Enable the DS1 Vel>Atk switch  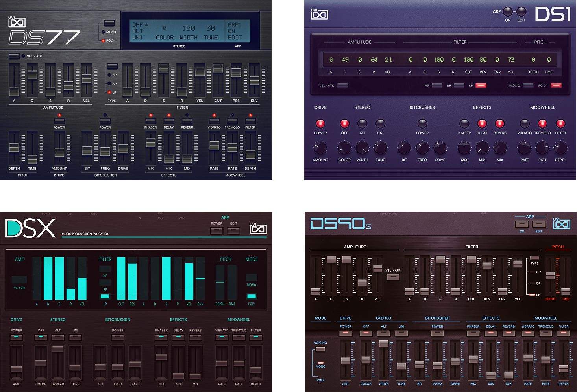pos(342,85)
